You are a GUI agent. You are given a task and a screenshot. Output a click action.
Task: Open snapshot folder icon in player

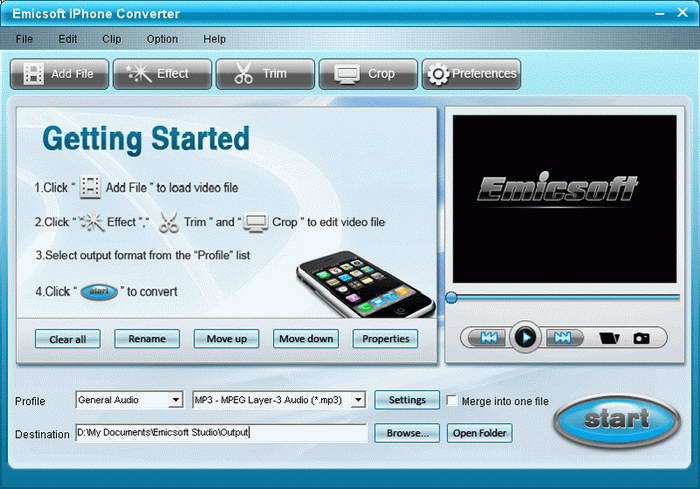pyautogui.click(x=609, y=338)
